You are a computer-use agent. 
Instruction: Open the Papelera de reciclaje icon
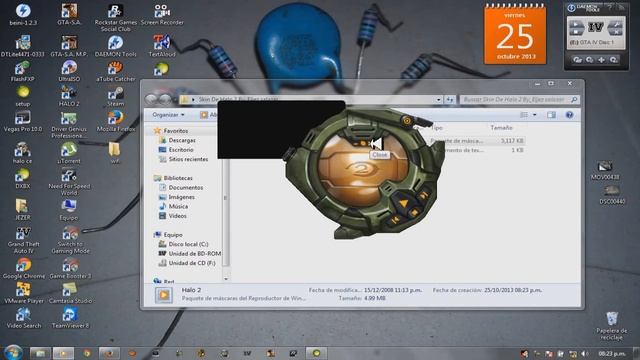[x=611, y=325]
